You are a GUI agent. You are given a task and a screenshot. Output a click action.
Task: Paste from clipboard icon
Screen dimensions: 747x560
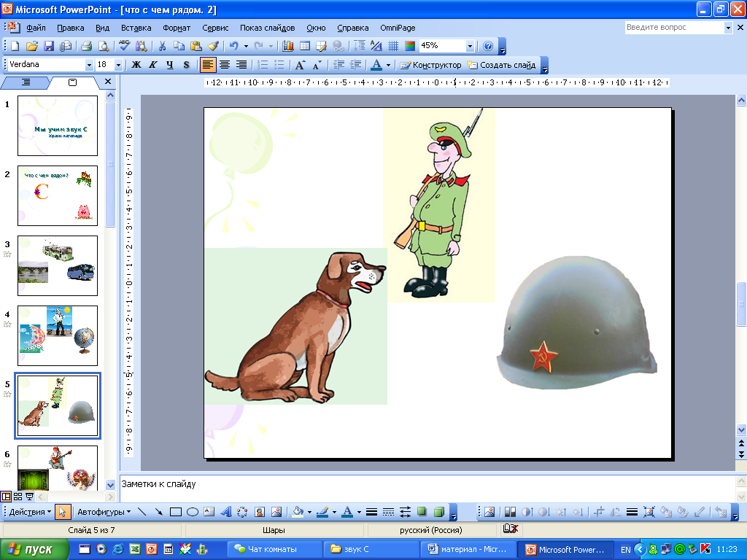click(196, 46)
